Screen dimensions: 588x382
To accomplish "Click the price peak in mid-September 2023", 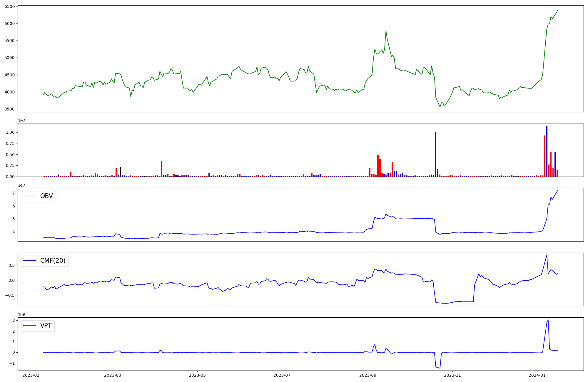I will pyautogui.click(x=386, y=31).
